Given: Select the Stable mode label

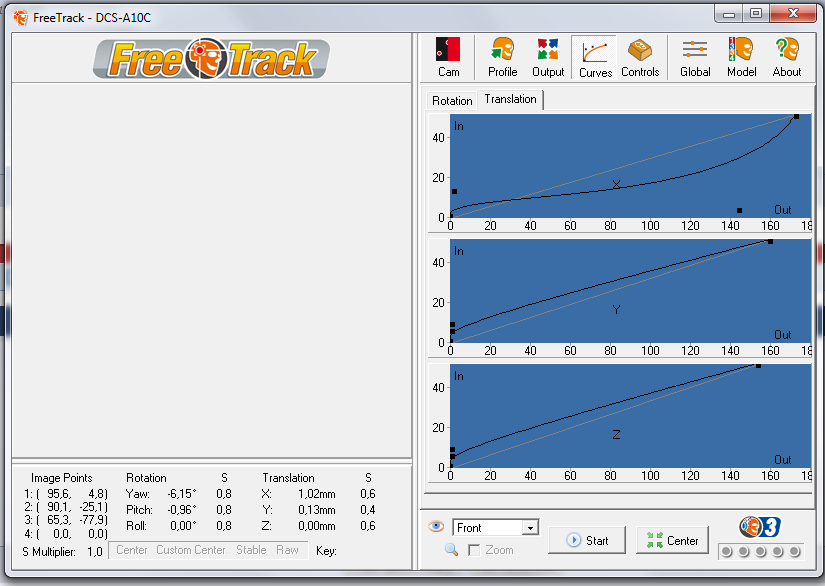Looking at the screenshot, I should tap(251, 550).
